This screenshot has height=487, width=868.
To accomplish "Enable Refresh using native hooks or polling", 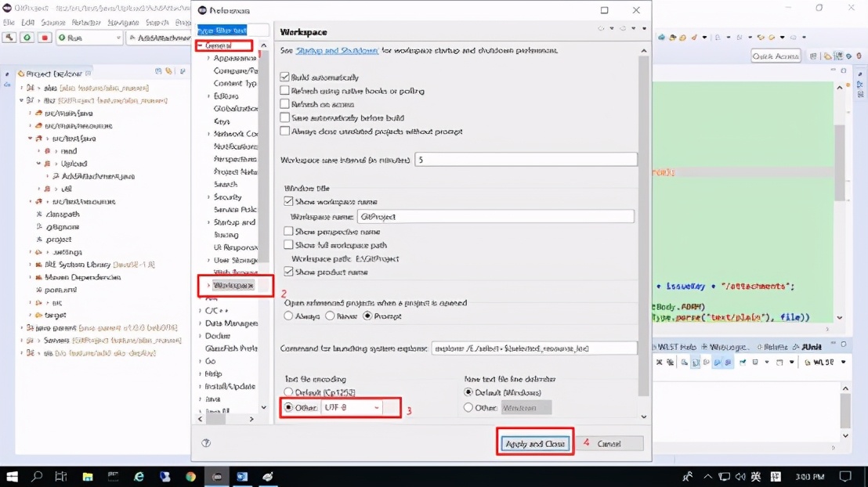I will point(284,90).
